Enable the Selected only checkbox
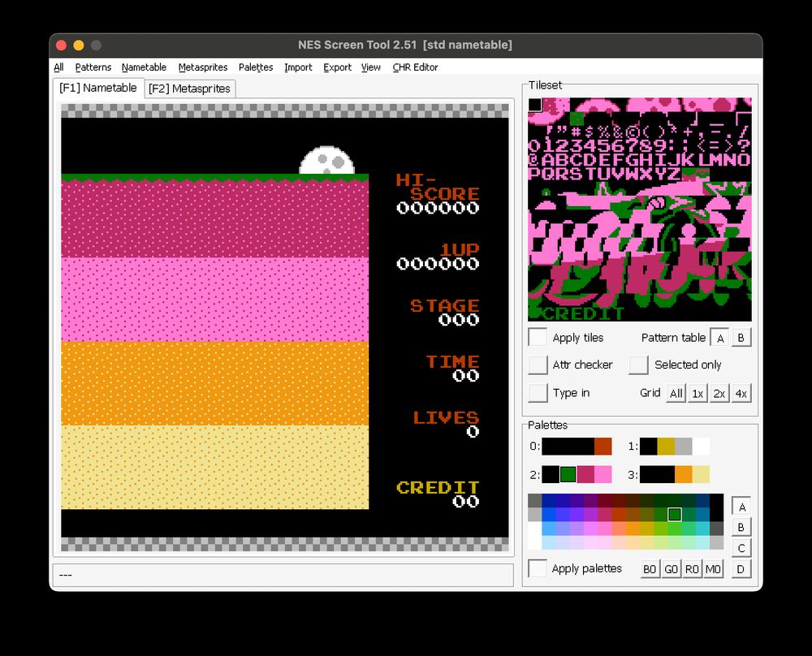 pos(638,365)
